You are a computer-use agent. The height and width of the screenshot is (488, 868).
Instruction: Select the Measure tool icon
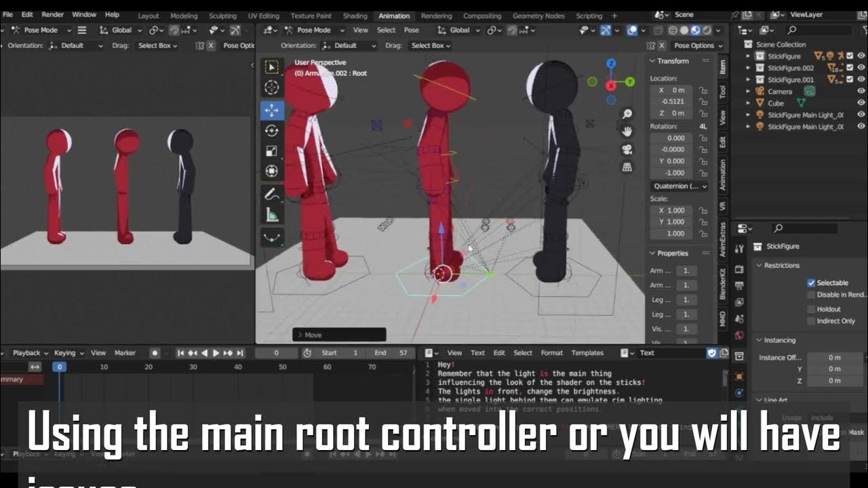point(272,216)
